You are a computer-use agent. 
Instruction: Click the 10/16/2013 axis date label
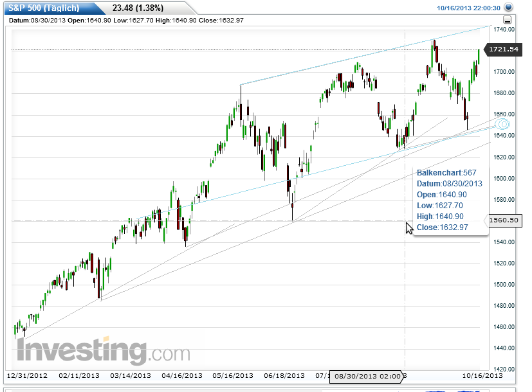[x=482, y=376]
